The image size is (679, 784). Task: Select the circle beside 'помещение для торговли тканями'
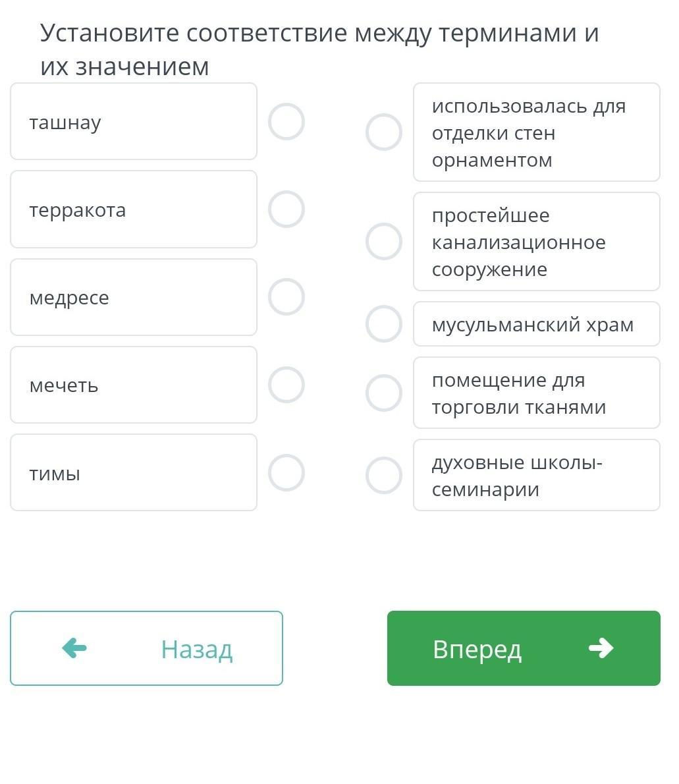[384, 393]
